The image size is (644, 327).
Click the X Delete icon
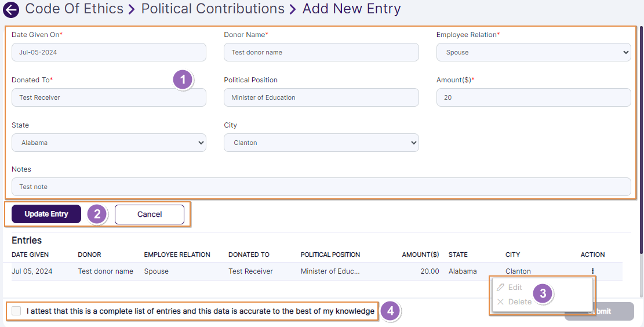coord(500,302)
